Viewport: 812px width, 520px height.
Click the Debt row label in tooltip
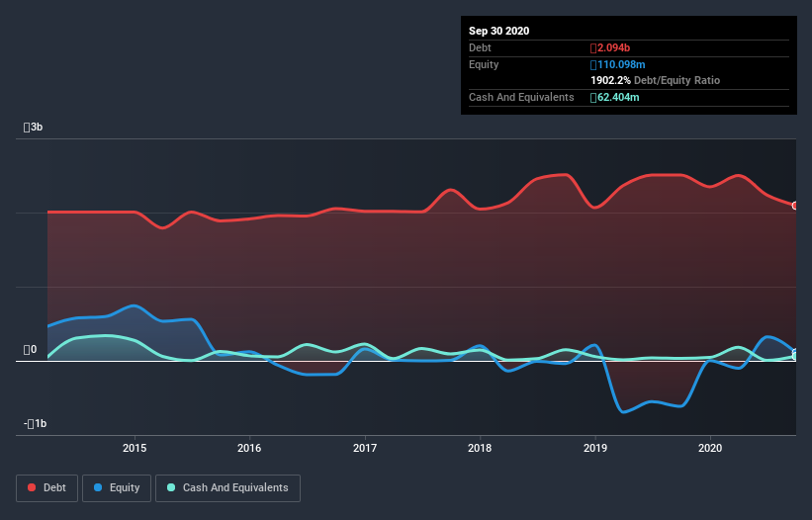pos(480,48)
